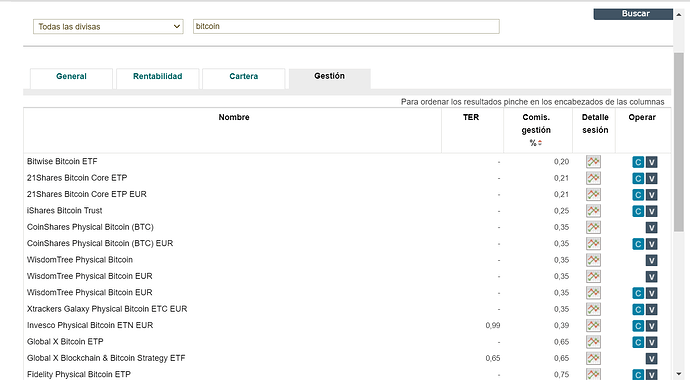Open session detail chart for CoinShares Physical Bitcoin (BTC) EUR
Image resolution: width=690 pixels, height=389 pixels.
coord(593,244)
